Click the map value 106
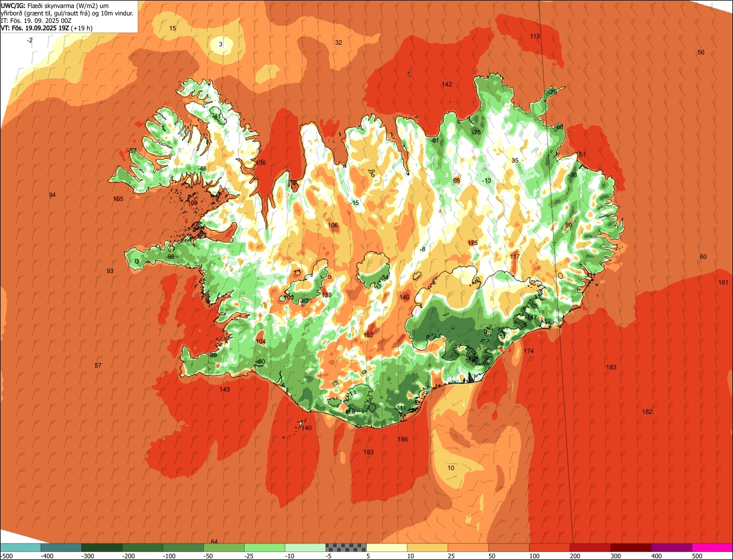 [333, 226]
